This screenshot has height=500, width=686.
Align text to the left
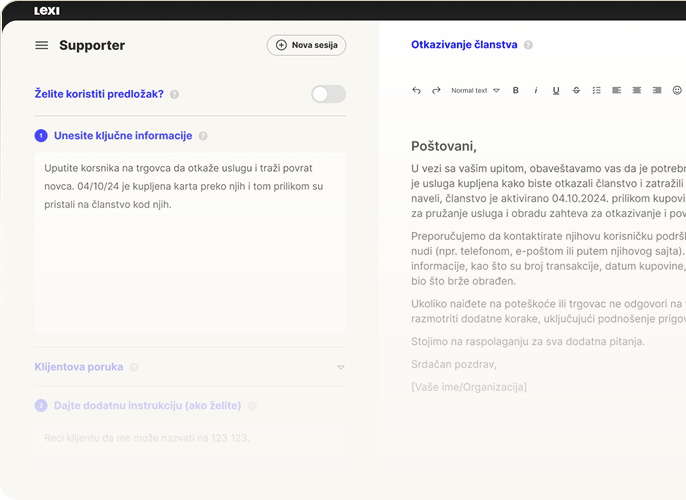617,90
